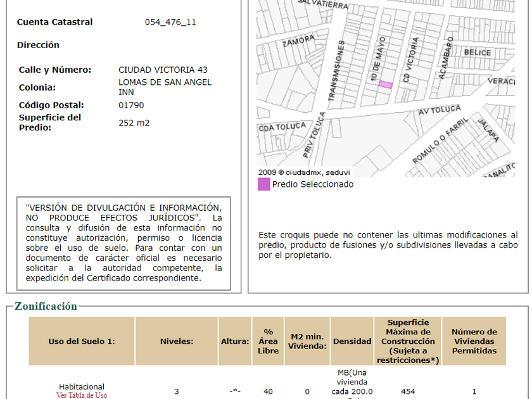Open the 'Ver Tabla de Uso' link

pyautogui.click(x=82, y=395)
